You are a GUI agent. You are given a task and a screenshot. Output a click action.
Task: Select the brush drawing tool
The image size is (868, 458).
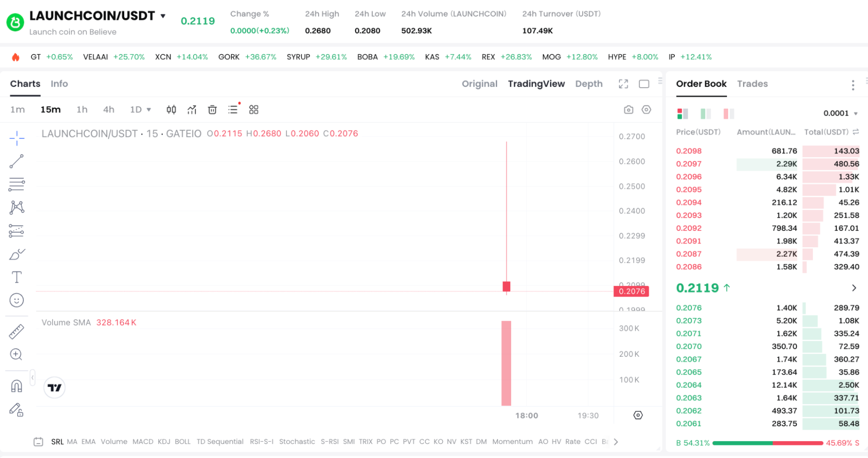point(17,254)
